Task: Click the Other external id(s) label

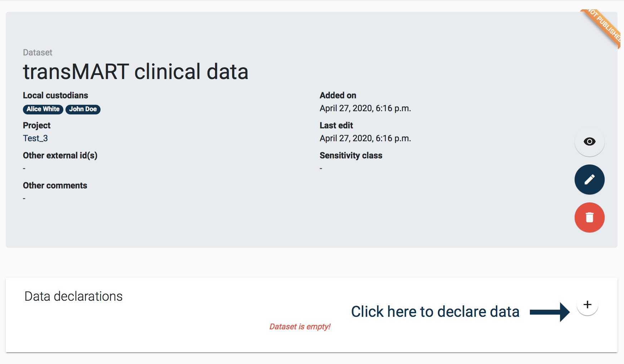Action: (60, 156)
